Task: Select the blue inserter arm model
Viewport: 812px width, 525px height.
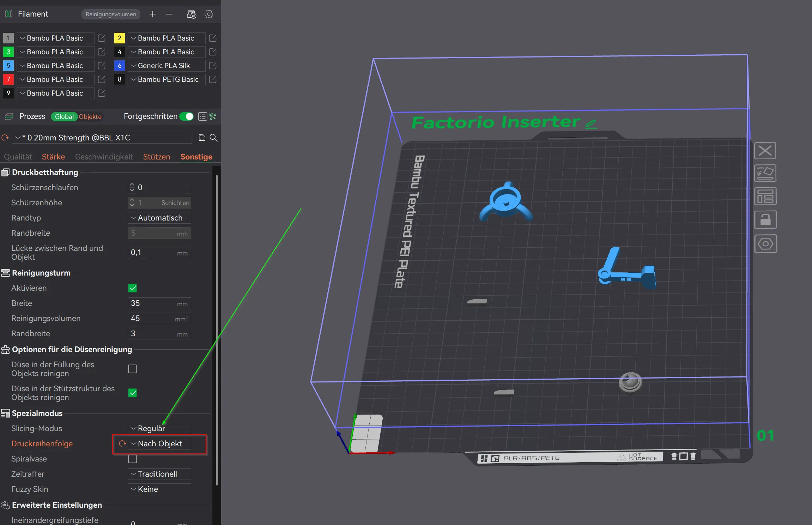Action: coord(626,268)
